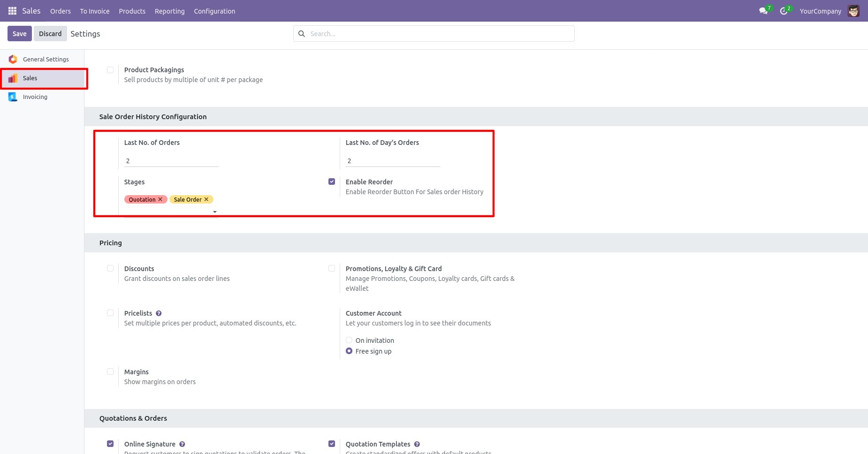Open the conversations messages icon
The image size is (868, 454).
pos(763,11)
